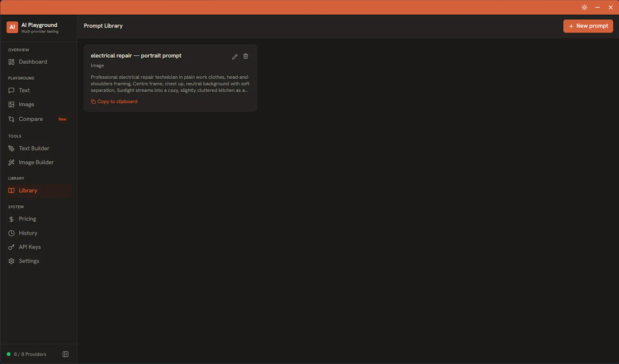This screenshot has width=619, height=364.
Task: Copy the electrical repair prompt to clipboard
Action: pyautogui.click(x=114, y=102)
